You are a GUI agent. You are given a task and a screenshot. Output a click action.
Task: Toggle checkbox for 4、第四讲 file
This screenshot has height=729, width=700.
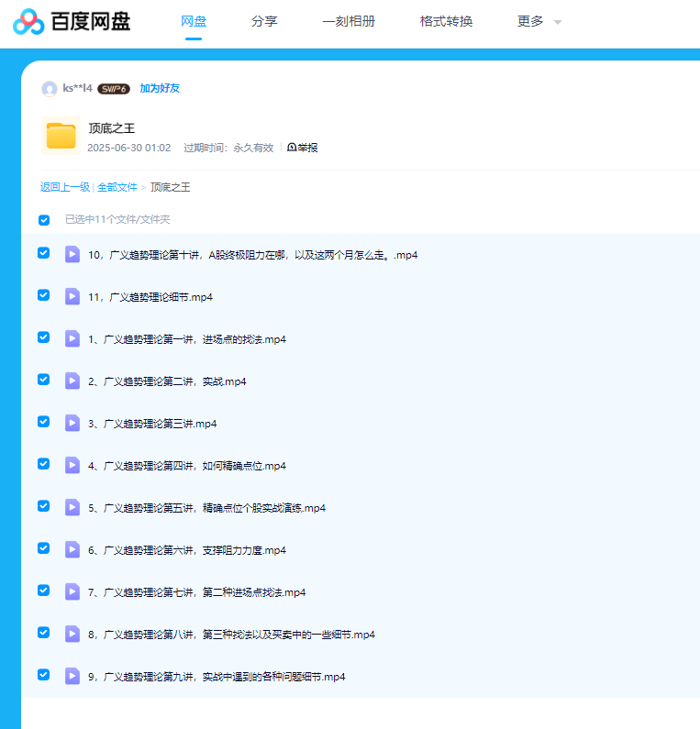(44, 463)
